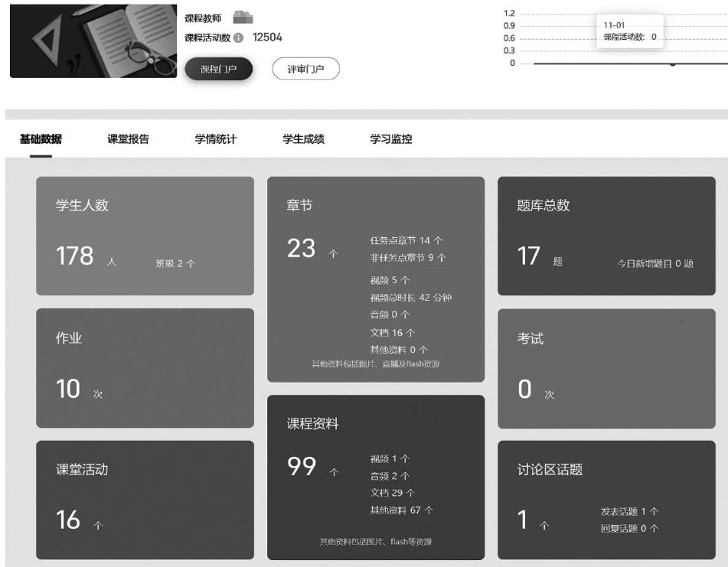Switch to the 基础数据 tab

(41, 139)
